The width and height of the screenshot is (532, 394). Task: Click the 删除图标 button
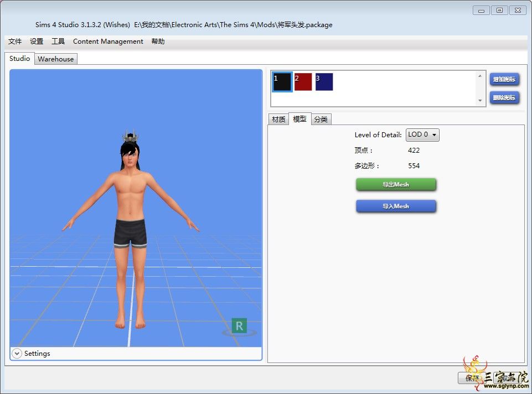[x=504, y=97]
